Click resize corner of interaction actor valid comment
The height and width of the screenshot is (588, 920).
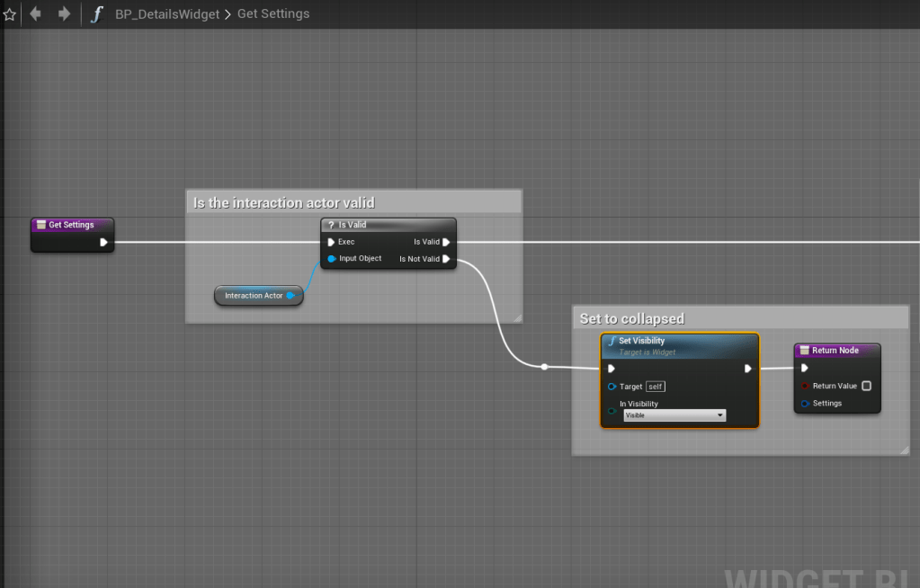(x=516, y=316)
